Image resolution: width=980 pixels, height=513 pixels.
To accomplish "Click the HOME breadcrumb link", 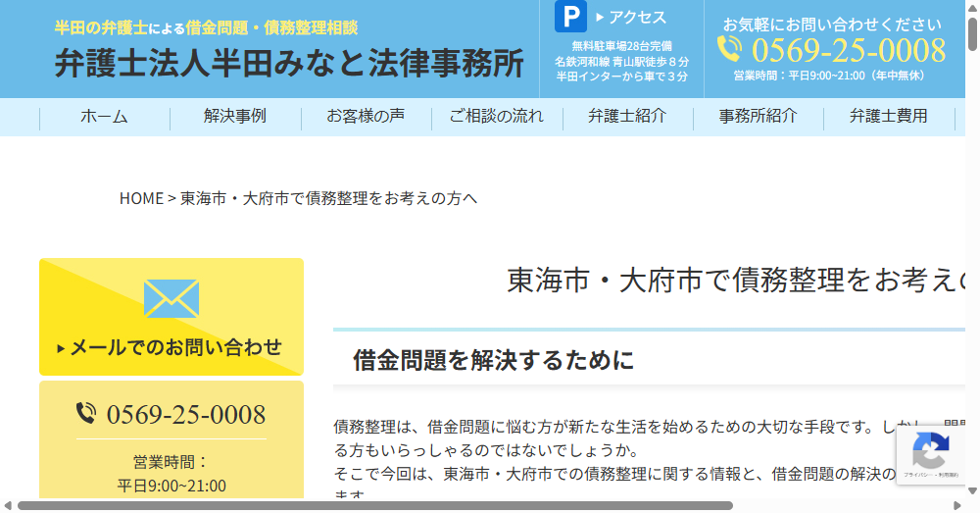I will click(141, 198).
